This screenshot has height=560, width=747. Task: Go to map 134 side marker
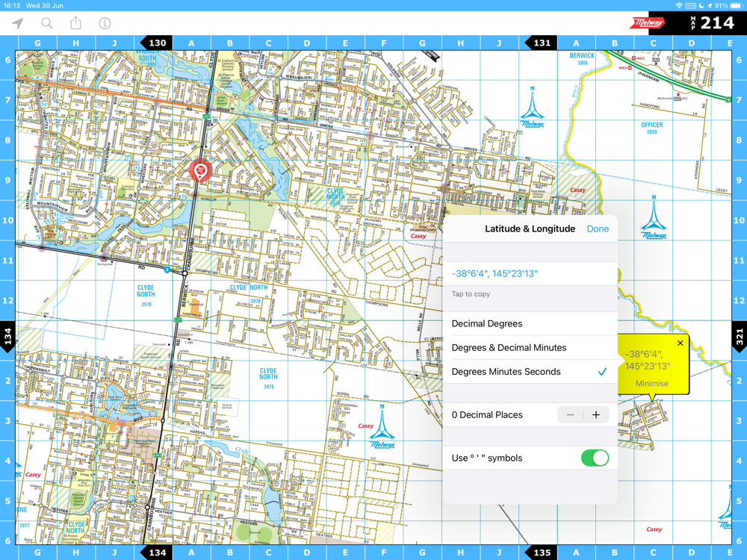tap(7, 337)
